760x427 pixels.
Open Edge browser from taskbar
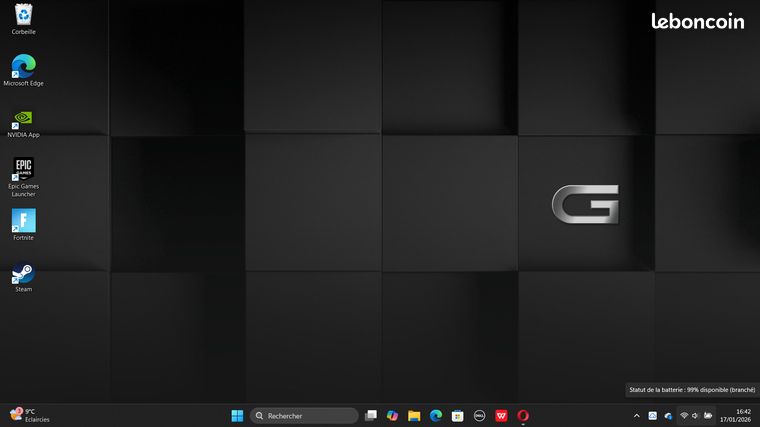436,415
